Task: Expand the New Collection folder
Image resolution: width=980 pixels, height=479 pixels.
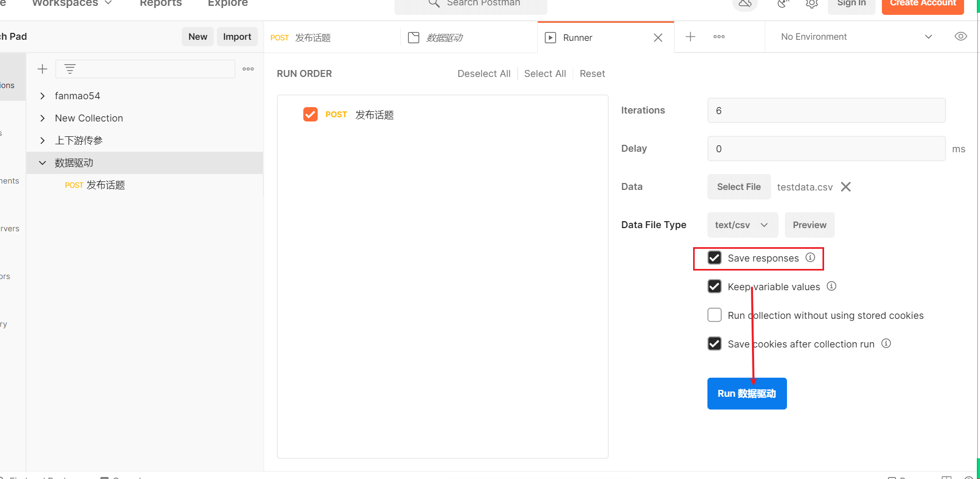Action: coord(42,118)
